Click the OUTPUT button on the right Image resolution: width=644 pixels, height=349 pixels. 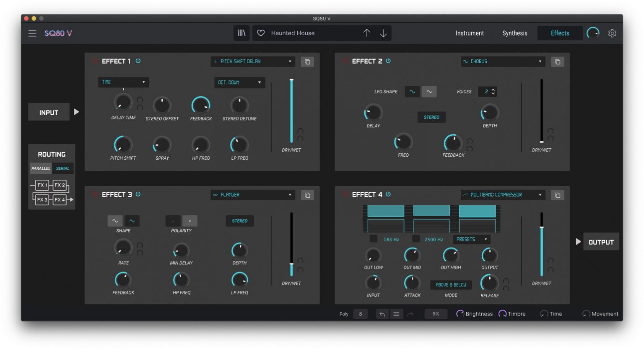pyautogui.click(x=601, y=241)
